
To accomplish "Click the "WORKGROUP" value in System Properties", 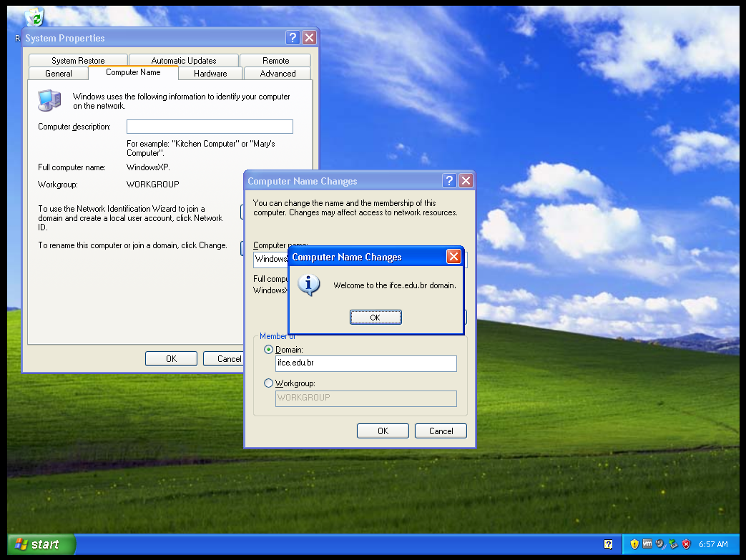I will (153, 184).
